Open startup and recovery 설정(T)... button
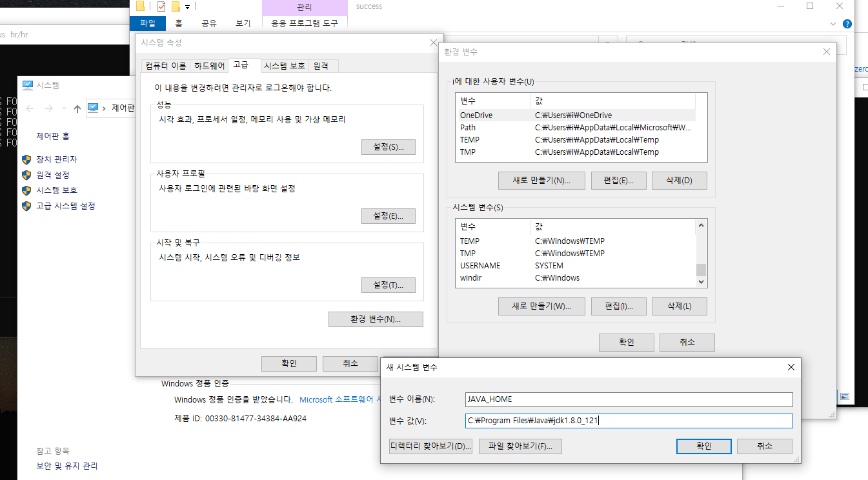 389,285
